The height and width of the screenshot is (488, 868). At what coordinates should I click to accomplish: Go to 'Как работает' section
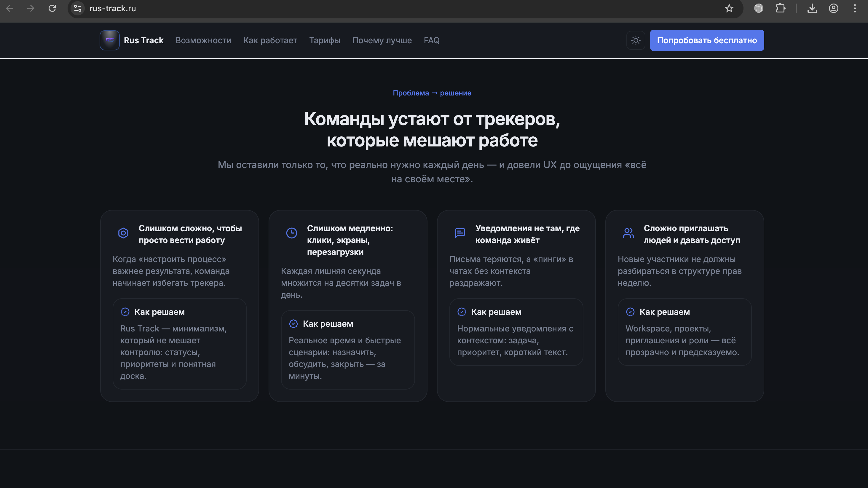click(270, 40)
